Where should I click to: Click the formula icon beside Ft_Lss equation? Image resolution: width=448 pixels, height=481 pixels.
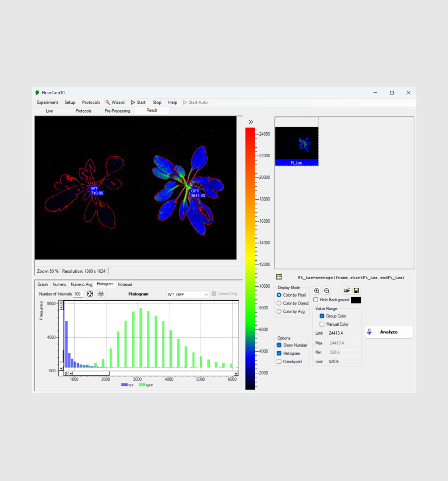tap(279, 277)
